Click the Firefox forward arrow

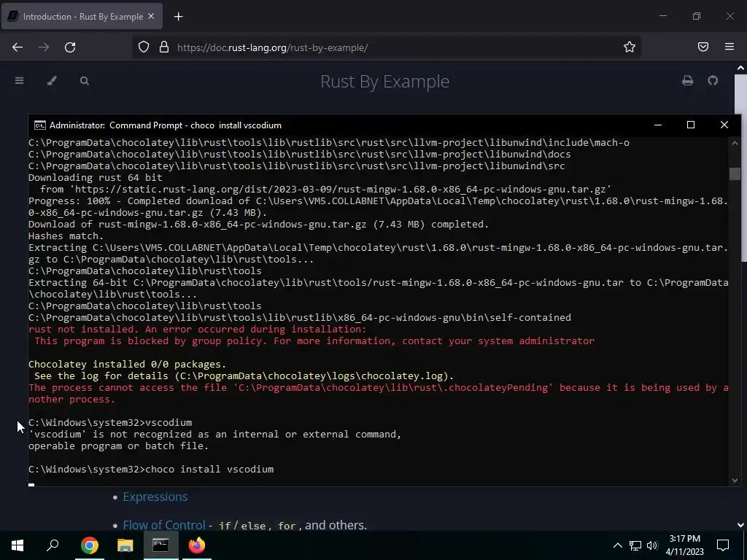[x=44, y=47]
